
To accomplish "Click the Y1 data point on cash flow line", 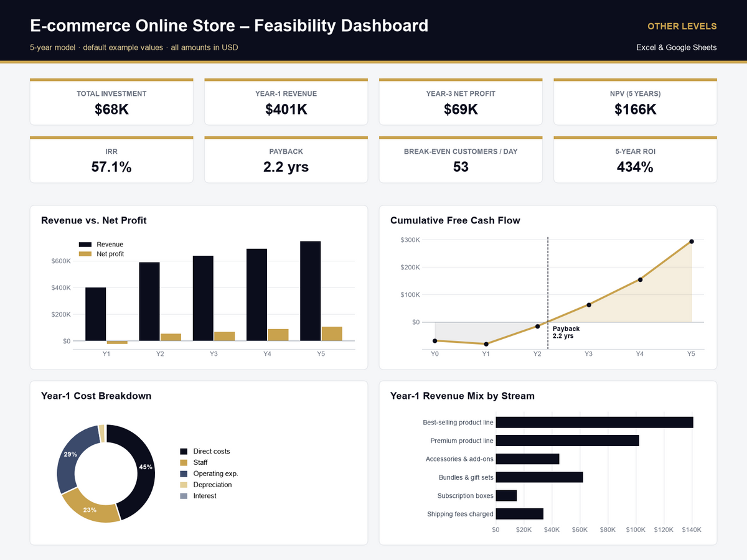I will (x=486, y=344).
